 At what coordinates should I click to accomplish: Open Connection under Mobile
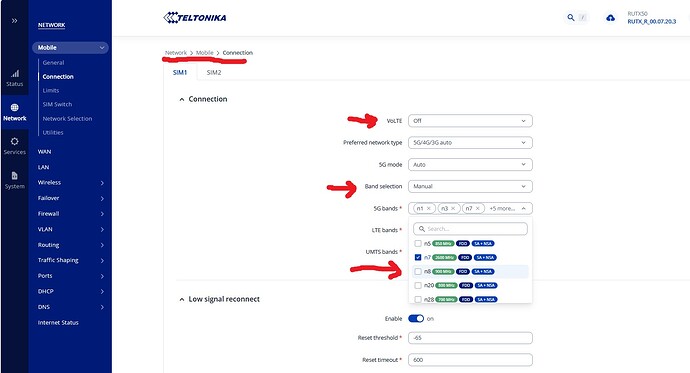(x=58, y=77)
